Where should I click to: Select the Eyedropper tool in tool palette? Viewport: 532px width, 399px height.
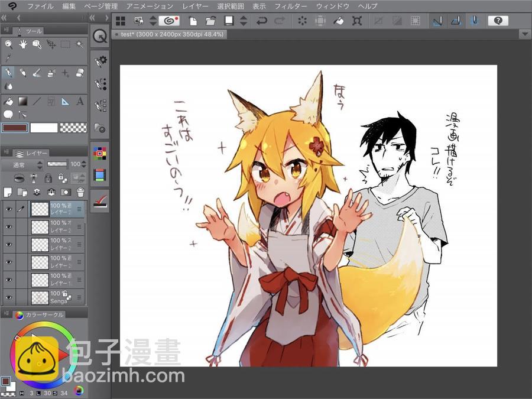point(8,58)
